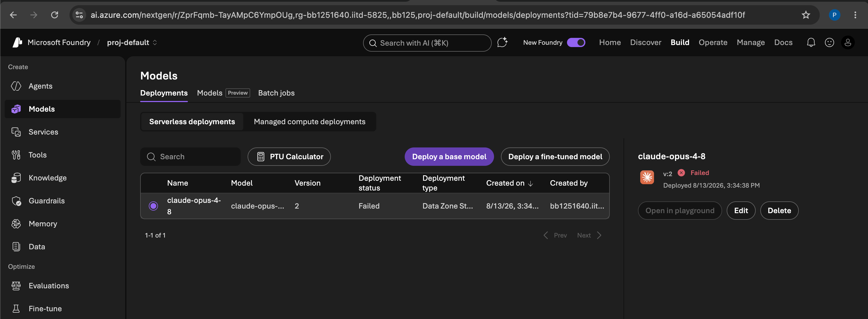Select the Managed compute deployments tab
This screenshot has width=868, height=319.
[309, 121]
